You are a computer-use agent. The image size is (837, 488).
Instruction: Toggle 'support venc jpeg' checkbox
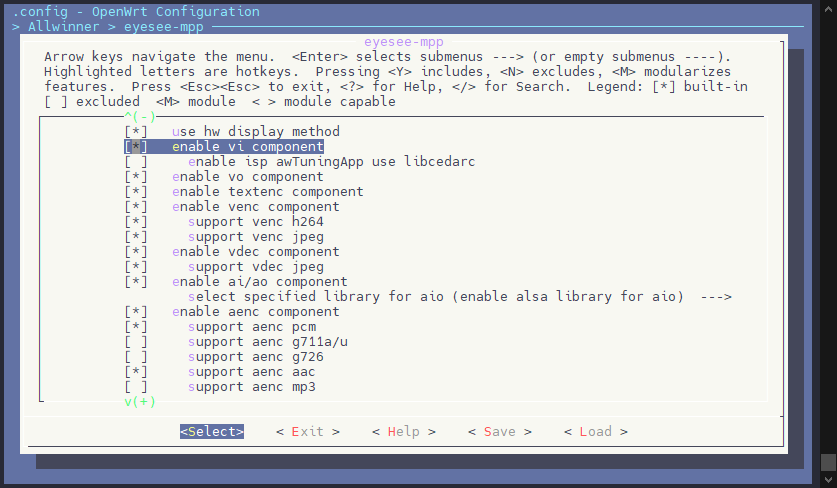136,237
